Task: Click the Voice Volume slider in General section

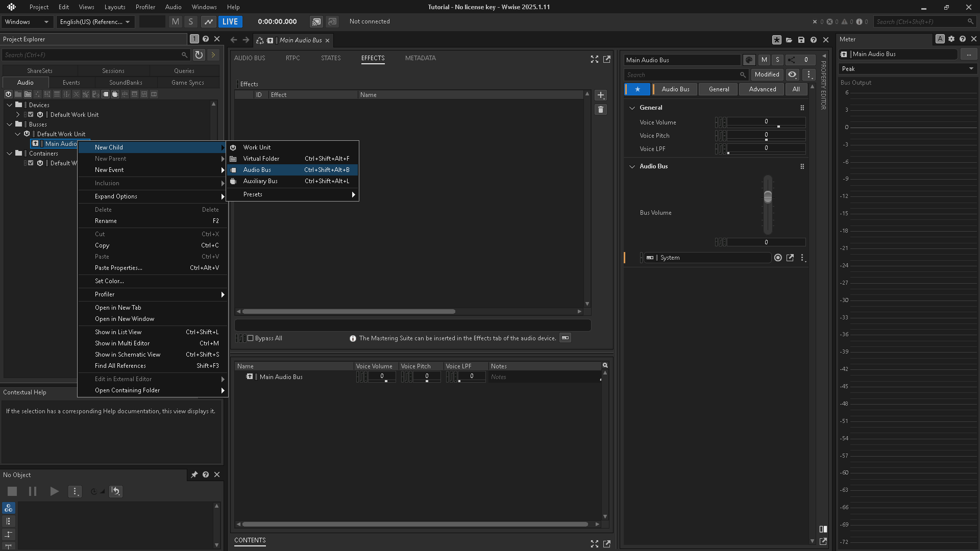Action: [766, 122]
